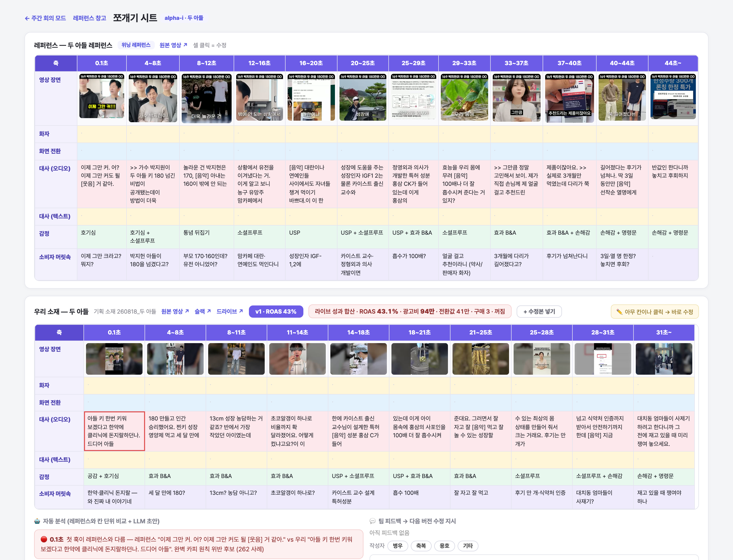Select author chip 축복

[421, 546]
